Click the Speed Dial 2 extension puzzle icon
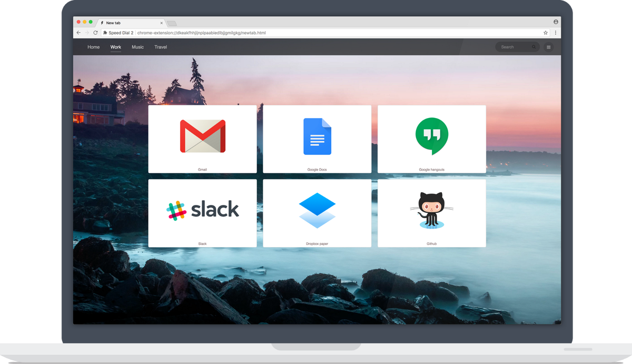The image size is (632, 364). click(x=105, y=33)
